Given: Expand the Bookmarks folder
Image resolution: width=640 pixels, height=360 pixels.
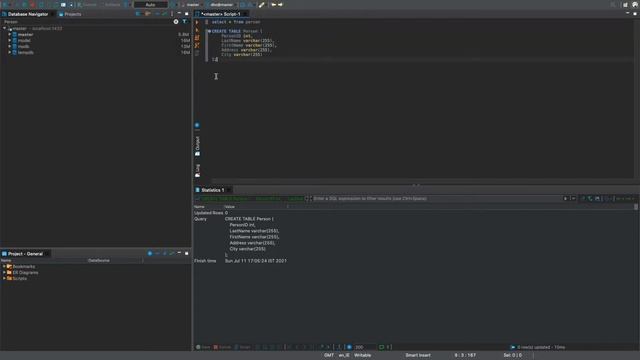Looking at the screenshot, I should tap(4, 266).
